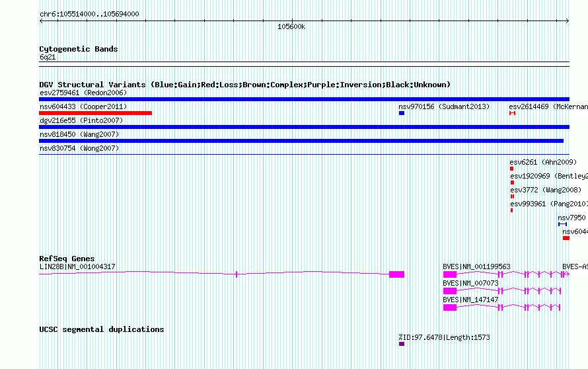Select the BVES NM_001199563 first exon block
The width and height of the screenshot is (588, 369).
pos(450,274)
